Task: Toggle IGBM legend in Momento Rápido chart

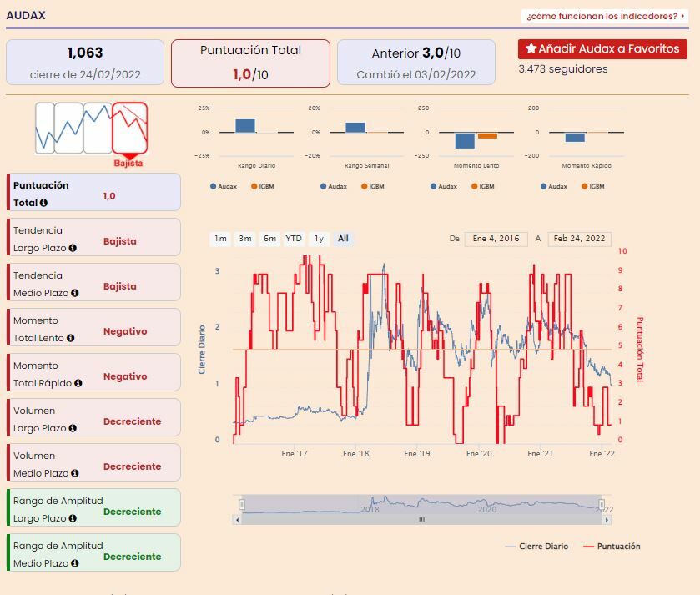Action: [x=593, y=187]
